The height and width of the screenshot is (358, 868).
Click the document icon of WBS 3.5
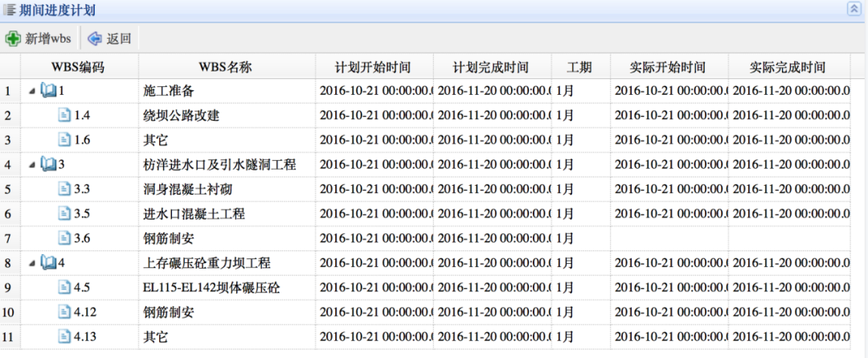click(x=65, y=213)
